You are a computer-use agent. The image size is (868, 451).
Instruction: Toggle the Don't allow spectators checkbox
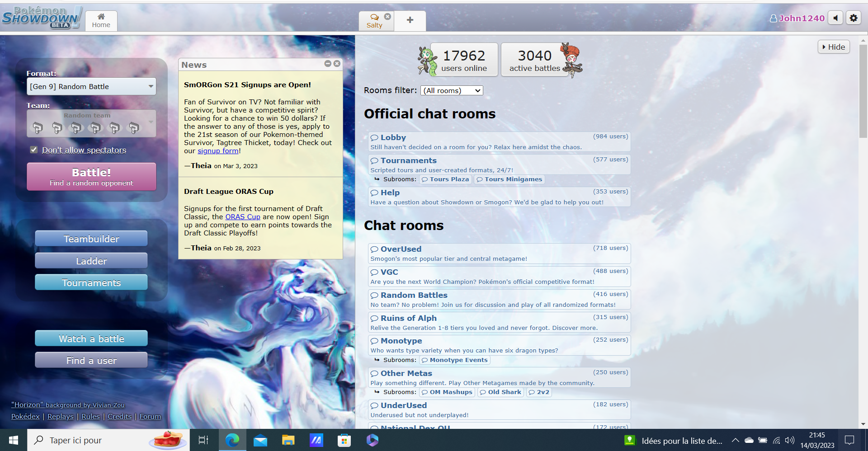[34, 150]
